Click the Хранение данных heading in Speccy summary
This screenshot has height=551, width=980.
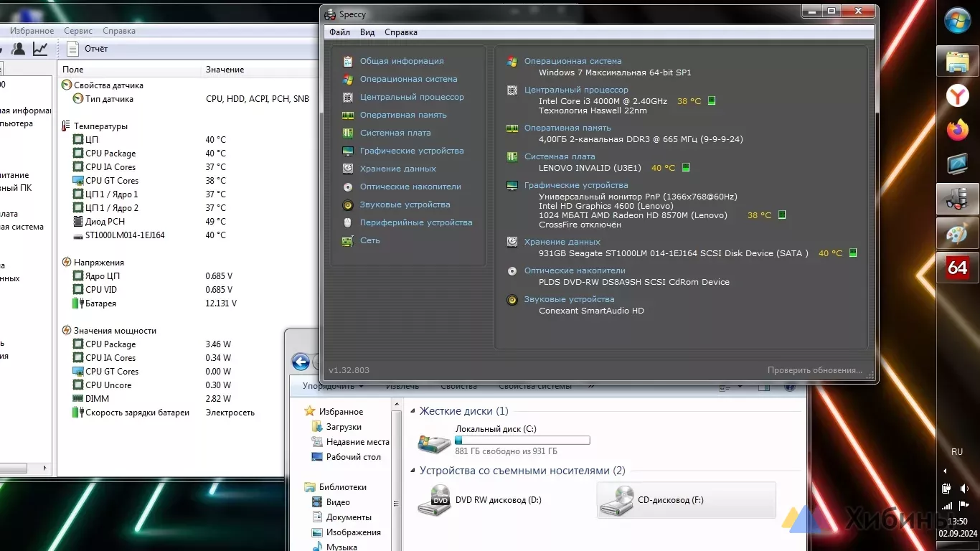tap(562, 242)
